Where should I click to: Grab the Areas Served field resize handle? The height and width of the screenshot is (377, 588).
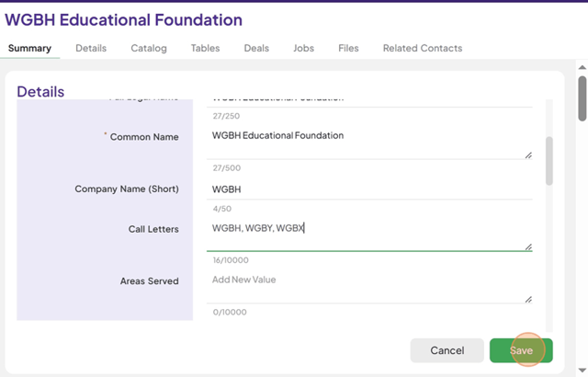pyautogui.click(x=528, y=299)
